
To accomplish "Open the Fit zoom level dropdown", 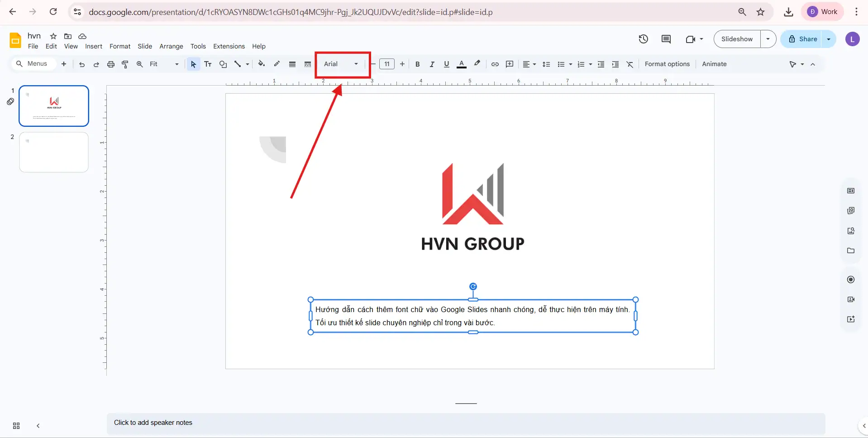I will (164, 64).
